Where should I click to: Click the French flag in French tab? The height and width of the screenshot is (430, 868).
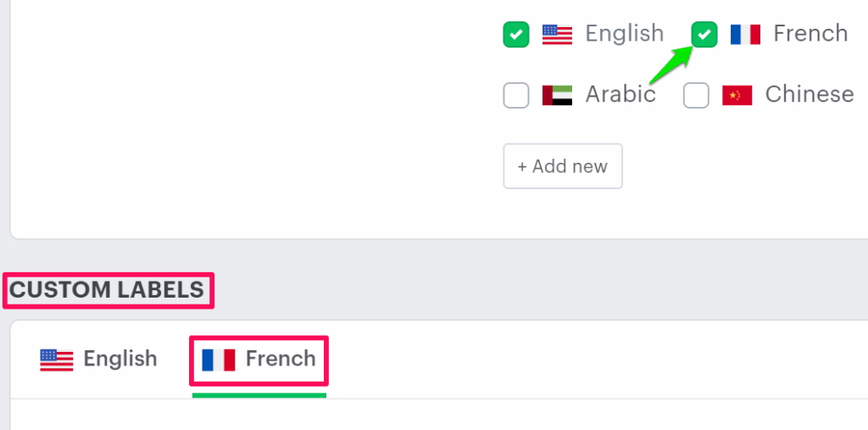click(219, 360)
